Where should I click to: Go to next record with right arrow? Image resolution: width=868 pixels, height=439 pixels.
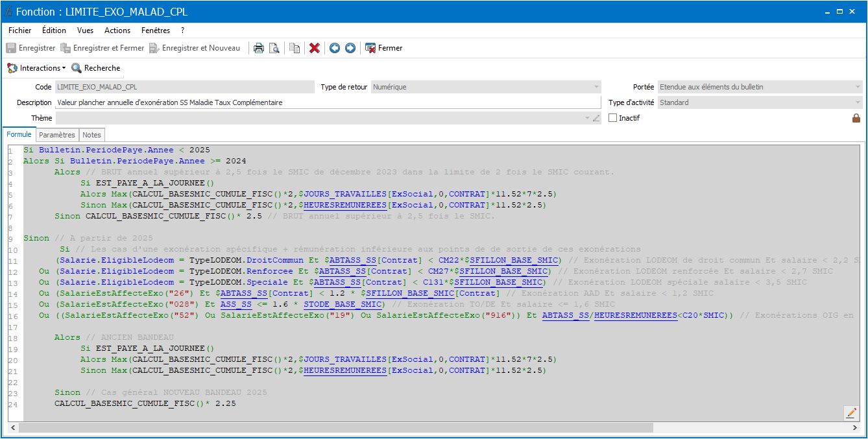tap(350, 48)
